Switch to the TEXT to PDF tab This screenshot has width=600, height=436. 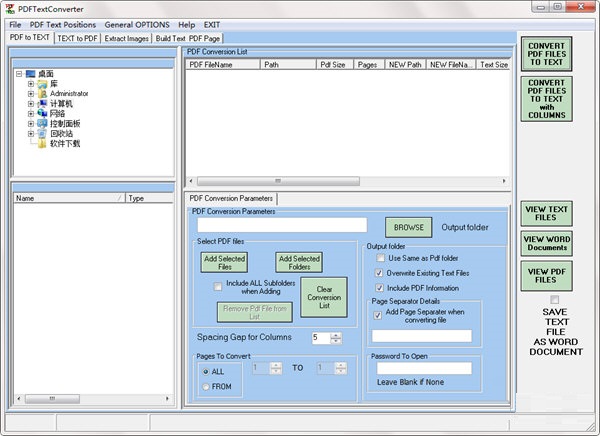[x=78, y=38]
